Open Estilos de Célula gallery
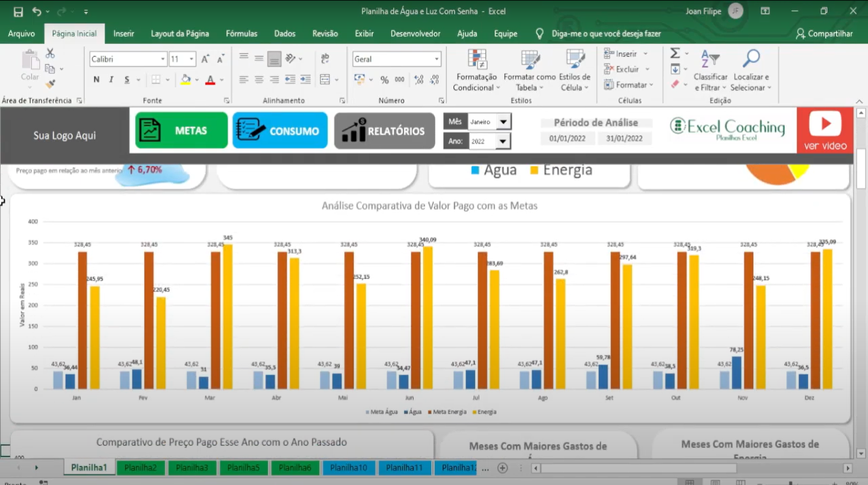The image size is (868, 485). pos(575,71)
